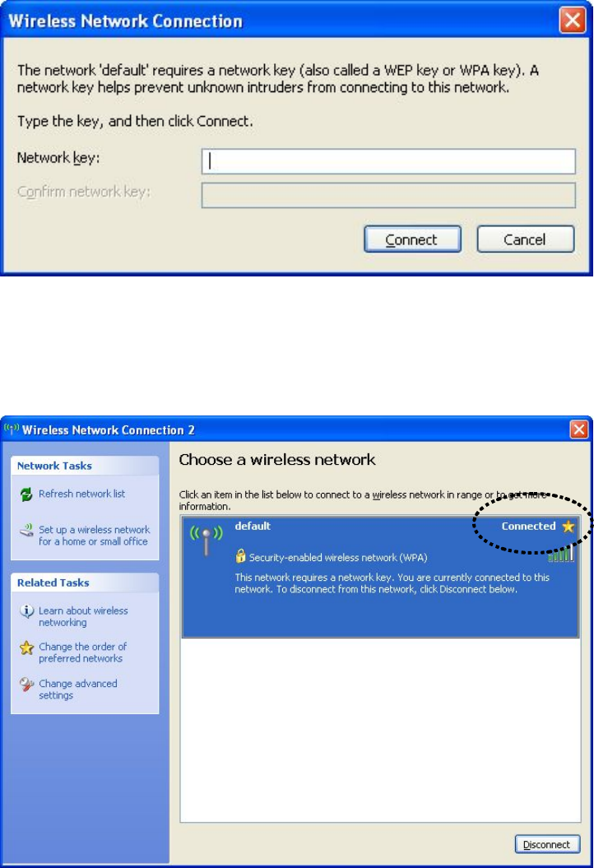Open Change advanced settings link
This screenshot has width=594, height=868.
78,689
